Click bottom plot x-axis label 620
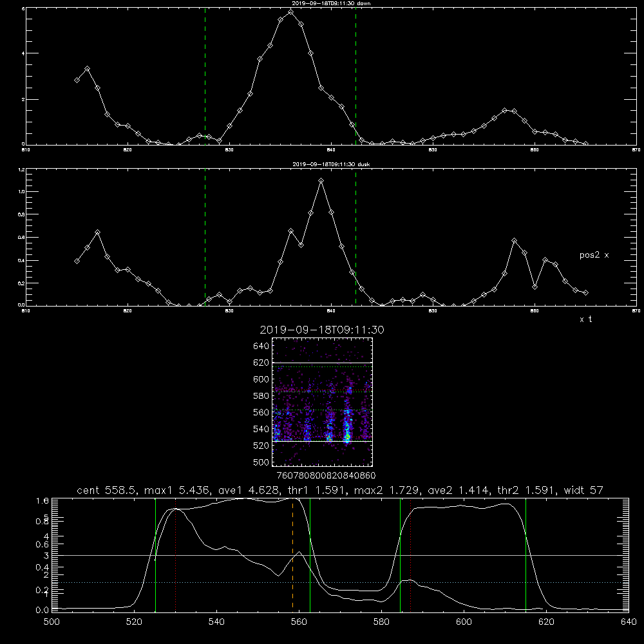 point(546,622)
